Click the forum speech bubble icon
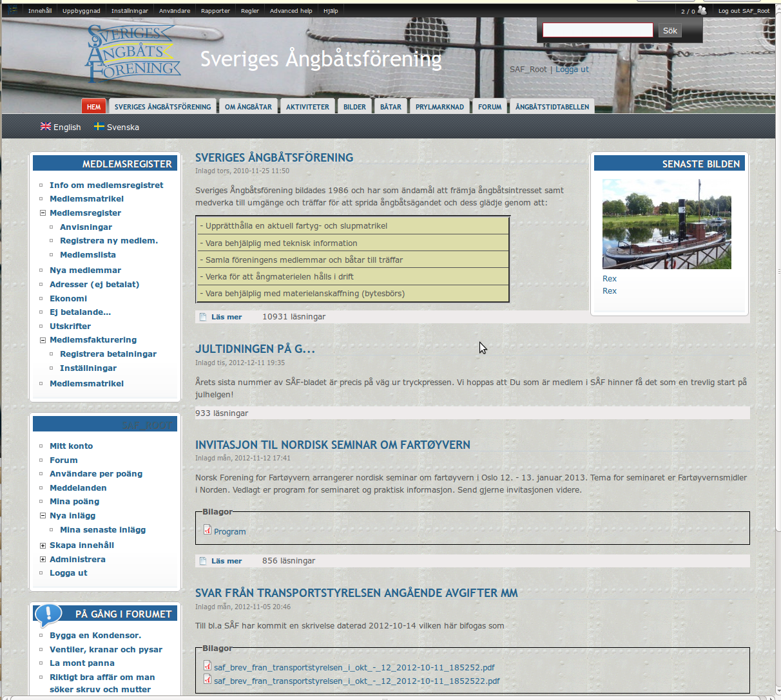Viewport: 781px width, 700px height. (48, 615)
